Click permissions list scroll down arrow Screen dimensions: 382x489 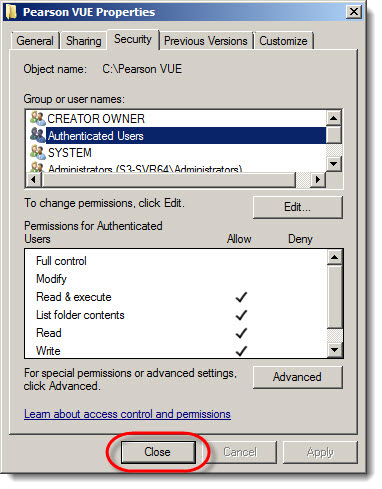click(334, 350)
